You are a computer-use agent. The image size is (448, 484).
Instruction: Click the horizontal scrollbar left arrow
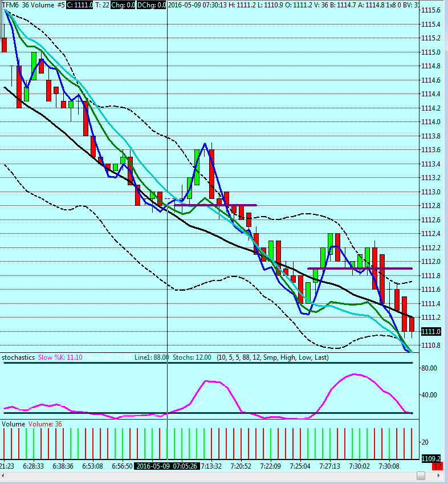[3, 475]
